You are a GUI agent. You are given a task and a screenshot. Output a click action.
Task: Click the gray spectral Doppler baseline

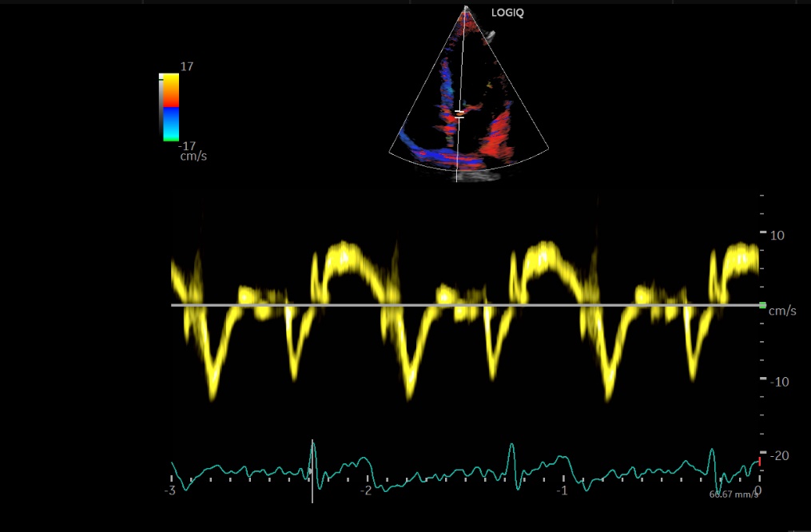[x=463, y=305]
